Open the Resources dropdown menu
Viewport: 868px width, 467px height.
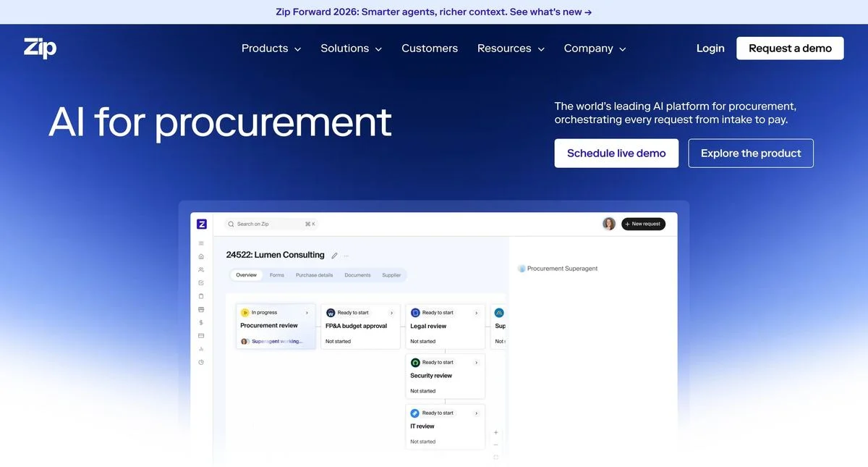[511, 49]
